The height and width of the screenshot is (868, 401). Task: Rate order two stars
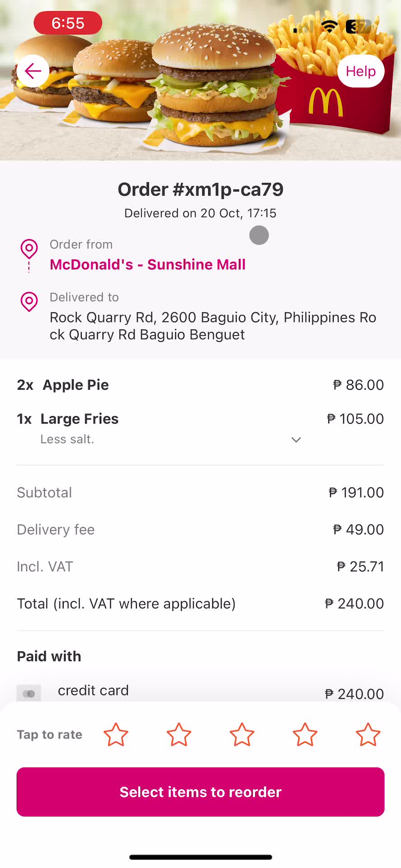click(x=179, y=735)
